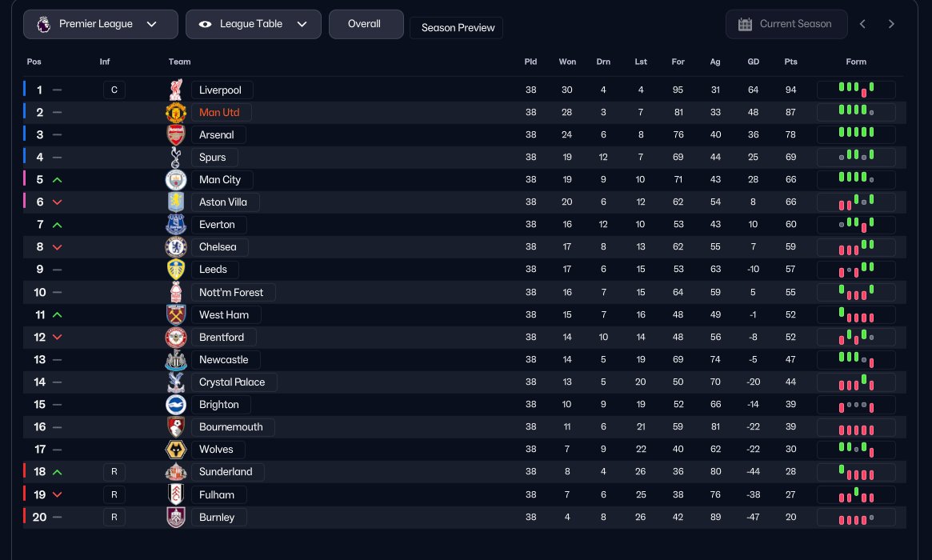The width and height of the screenshot is (932, 560).
Task: Click the calendar icon beside Current Season
Action: [x=745, y=24]
